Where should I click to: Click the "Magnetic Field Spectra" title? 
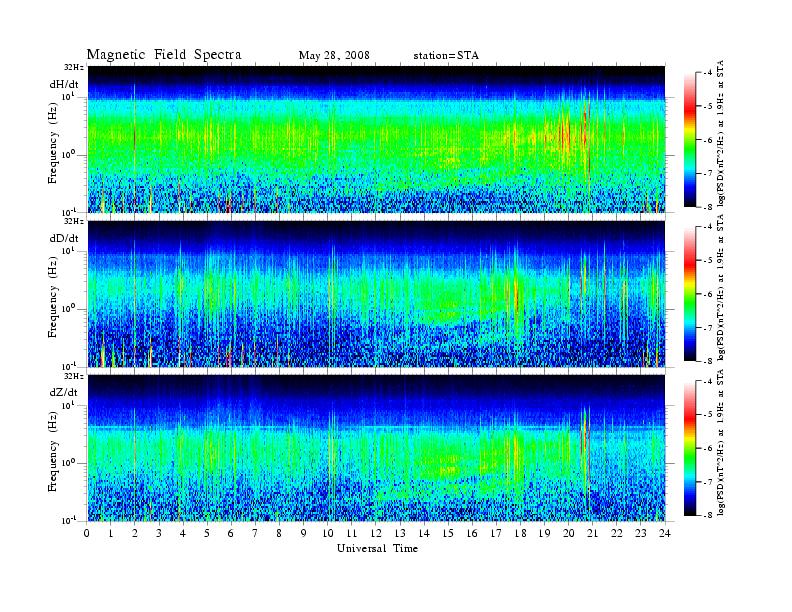(164, 55)
